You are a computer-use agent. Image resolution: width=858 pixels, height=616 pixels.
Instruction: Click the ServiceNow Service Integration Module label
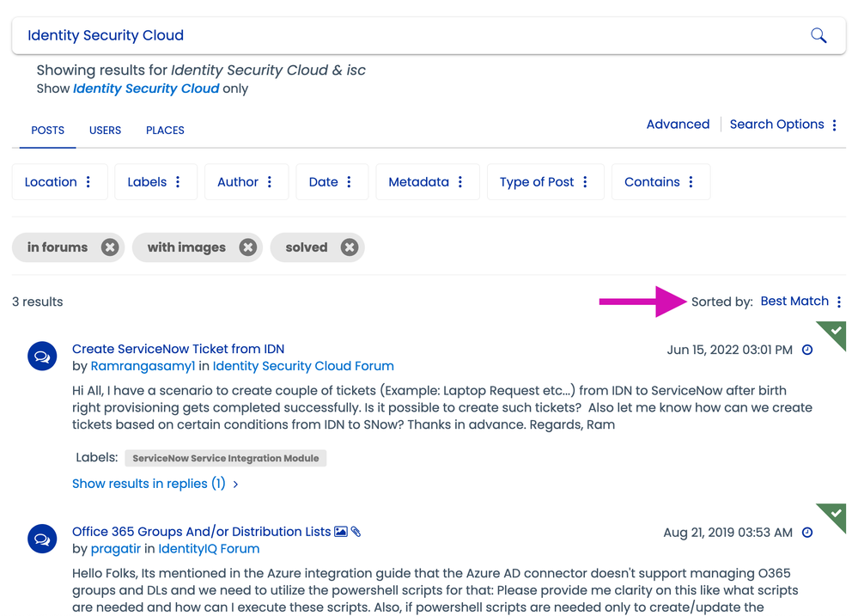(225, 459)
